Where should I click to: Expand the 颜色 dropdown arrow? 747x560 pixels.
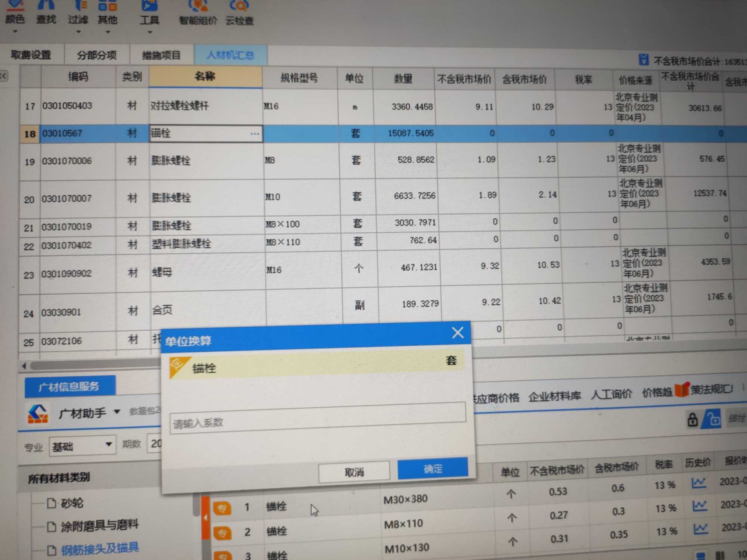(15, 31)
